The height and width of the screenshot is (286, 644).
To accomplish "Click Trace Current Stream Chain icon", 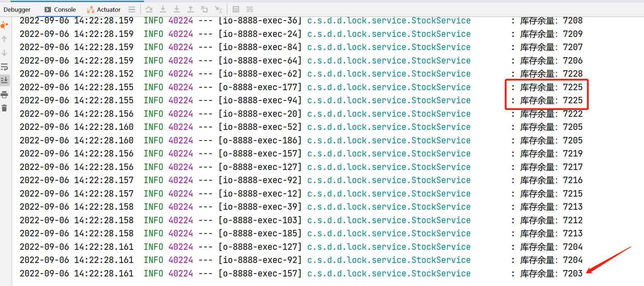I will tap(250, 9).
